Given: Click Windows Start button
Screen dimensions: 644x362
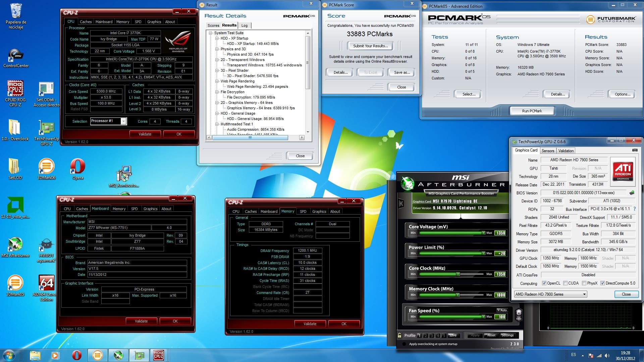Looking at the screenshot, I should pyautogui.click(x=9, y=355).
